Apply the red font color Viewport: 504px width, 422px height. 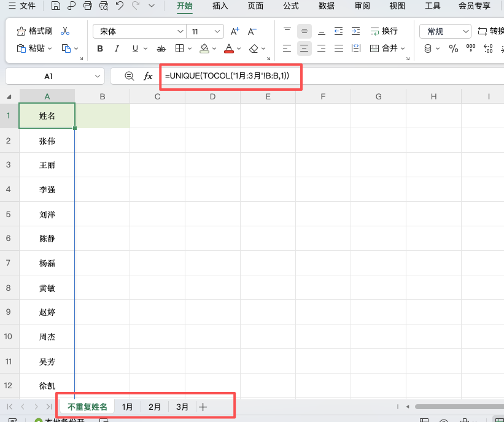[229, 48]
